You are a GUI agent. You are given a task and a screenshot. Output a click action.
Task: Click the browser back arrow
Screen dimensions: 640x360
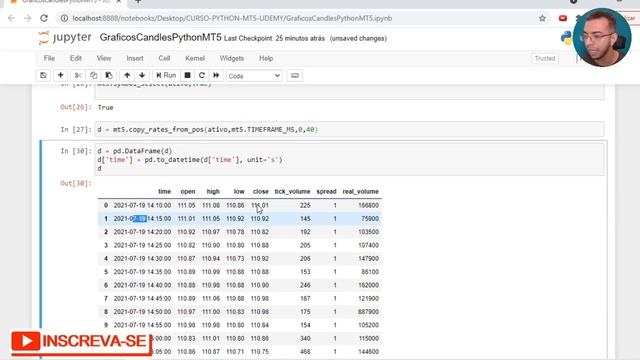click(11, 18)
